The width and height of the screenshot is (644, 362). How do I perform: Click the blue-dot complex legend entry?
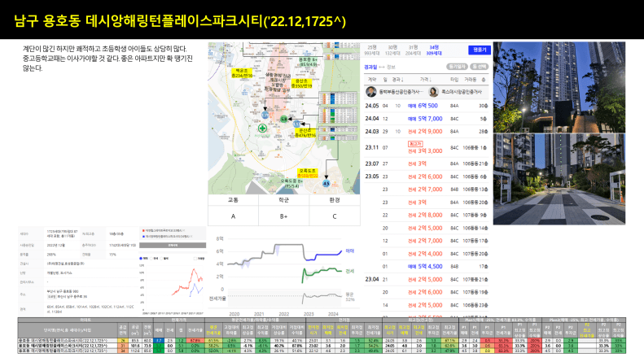(x=166, y=237)
